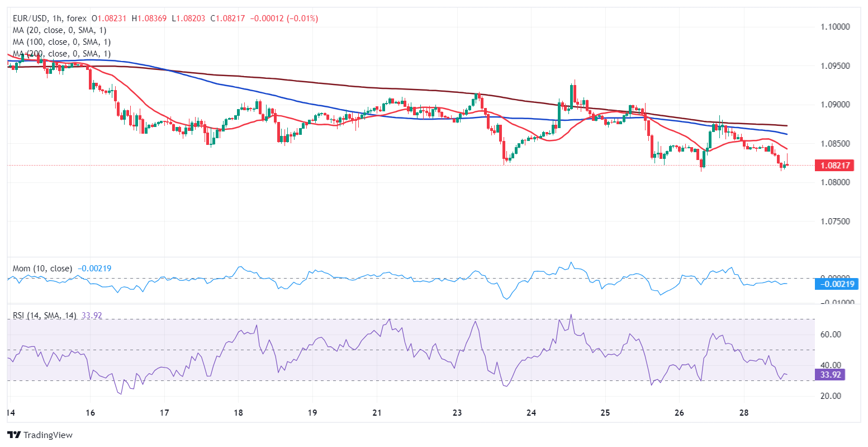The width and height of the screenshot is (868, 447).
Task: Click the EUR/USD symbol title
Action: click(x=31, y=18)
